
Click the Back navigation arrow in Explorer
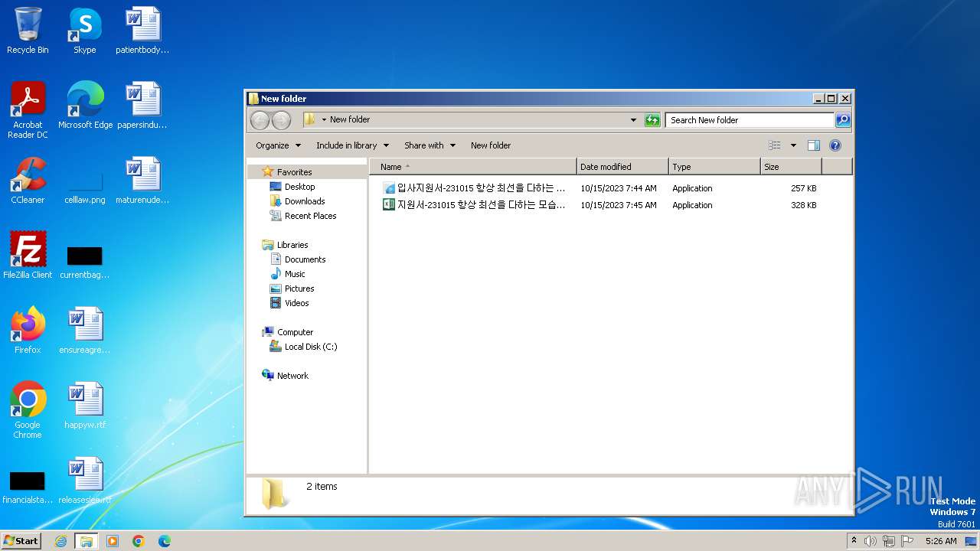point(260,119)
